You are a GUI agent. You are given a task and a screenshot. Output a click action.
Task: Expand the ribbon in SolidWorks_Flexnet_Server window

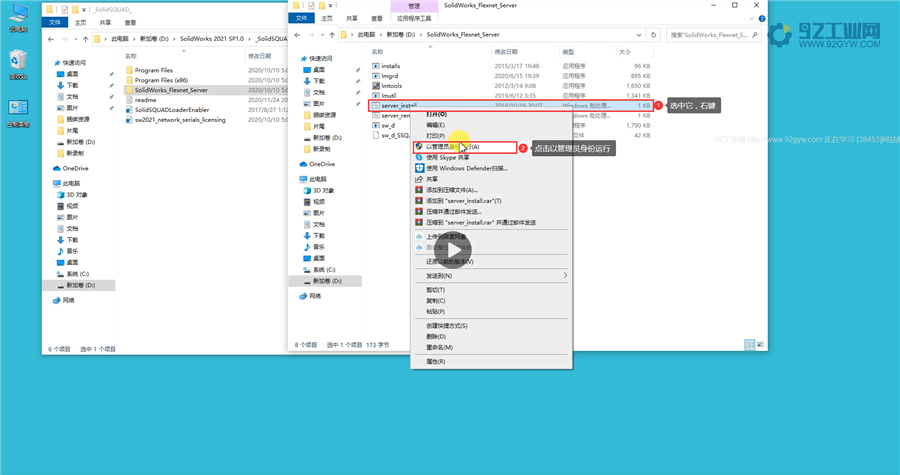click(752, 18)
